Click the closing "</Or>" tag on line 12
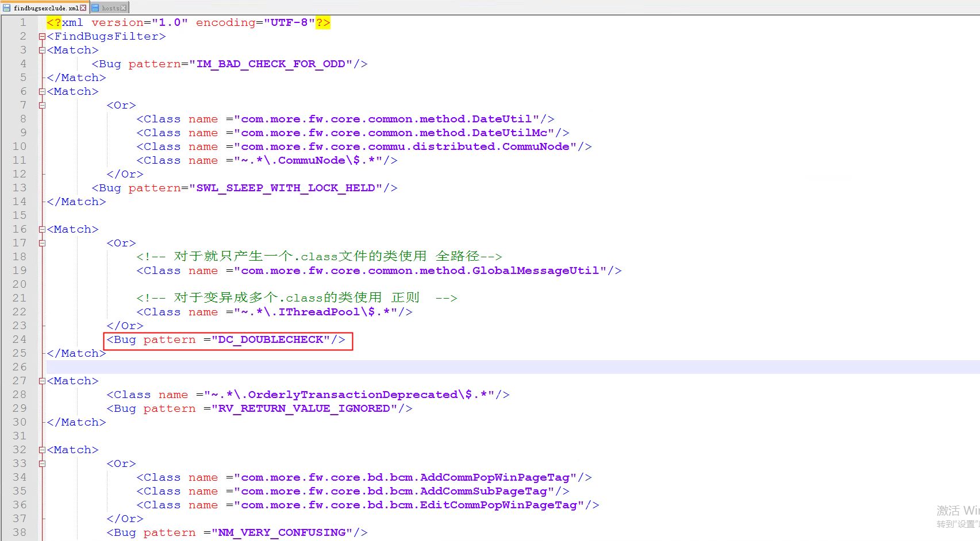This screenshot has width=980, height=541. click(125, 174)
